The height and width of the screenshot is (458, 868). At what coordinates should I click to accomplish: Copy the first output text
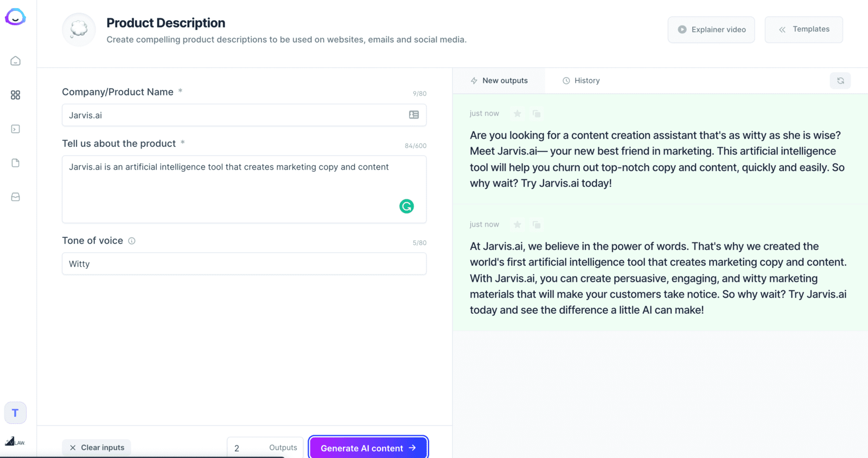537,113
